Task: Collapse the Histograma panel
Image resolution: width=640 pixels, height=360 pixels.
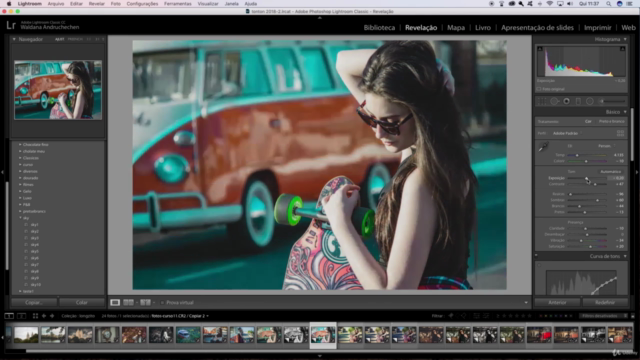Action: click(625, 39)
